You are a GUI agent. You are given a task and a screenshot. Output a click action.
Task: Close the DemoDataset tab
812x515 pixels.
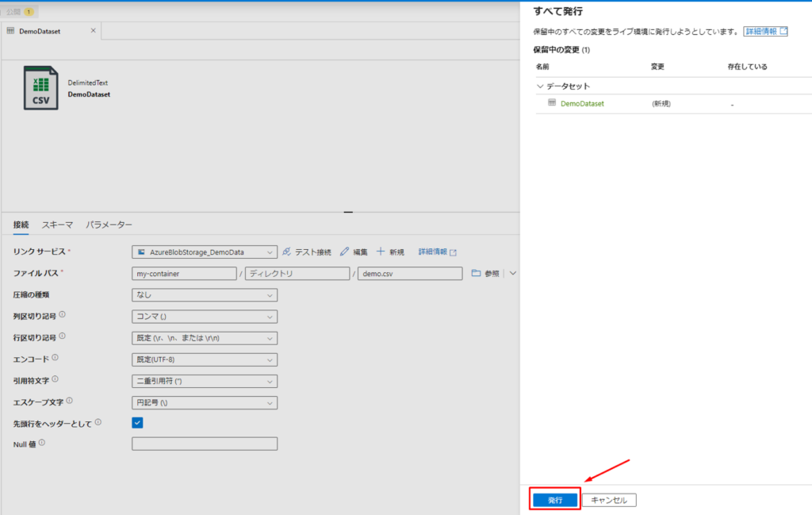93,31
